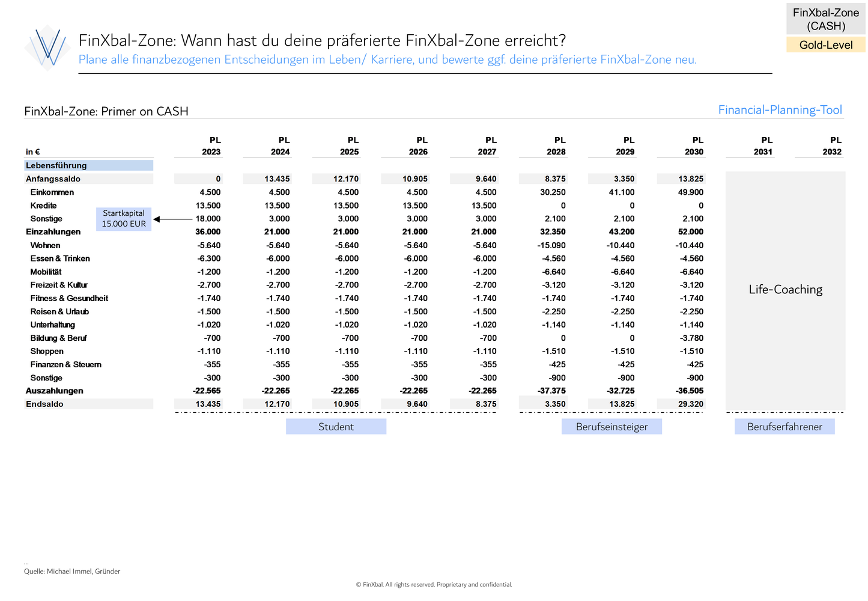Click the Startkapital 15.000 EUR callout
This screenshot has width=868, height=601.
[x=124, y=219]
